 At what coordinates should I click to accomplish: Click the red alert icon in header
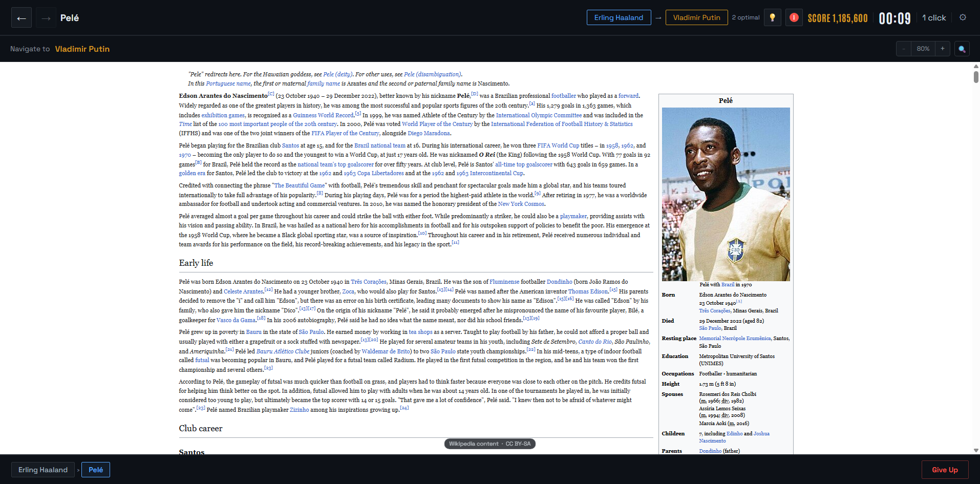pos(794,17)
